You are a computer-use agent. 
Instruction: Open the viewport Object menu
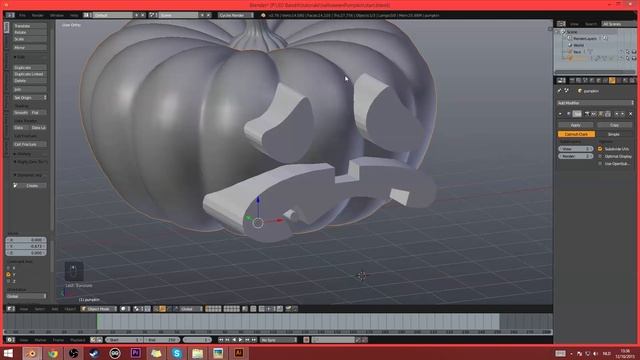coord(70,309)
